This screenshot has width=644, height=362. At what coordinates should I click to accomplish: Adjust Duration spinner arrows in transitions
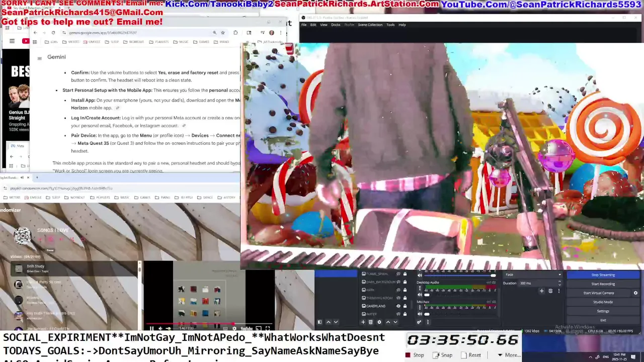(559, 283)
